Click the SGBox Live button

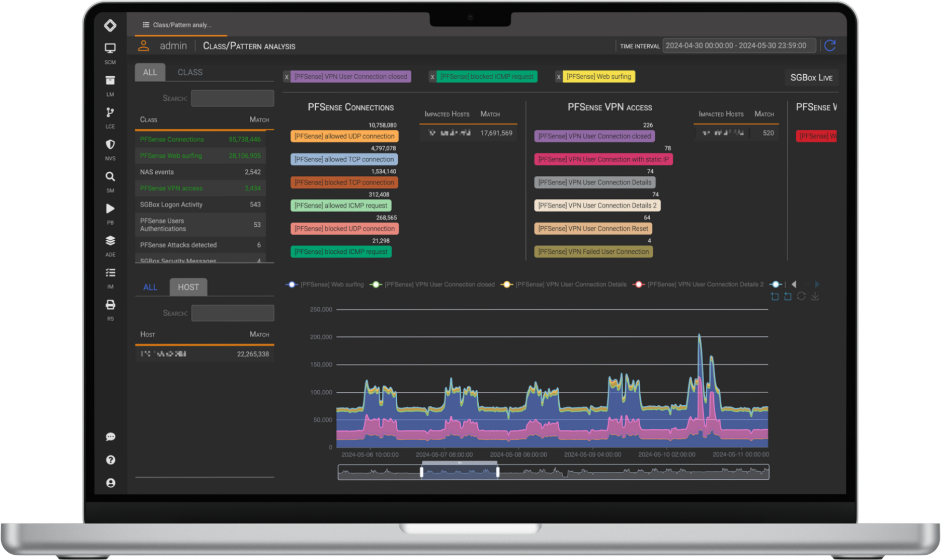tap(811, 77)
